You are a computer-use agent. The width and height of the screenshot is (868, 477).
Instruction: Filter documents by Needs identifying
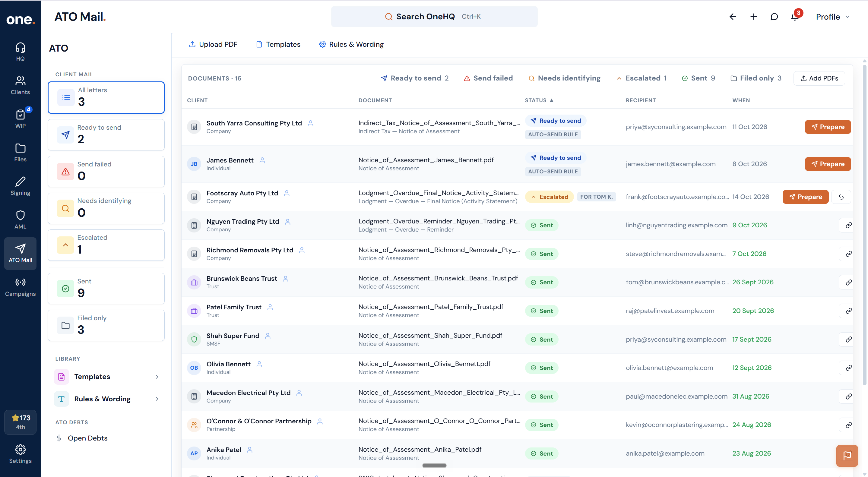564,78
